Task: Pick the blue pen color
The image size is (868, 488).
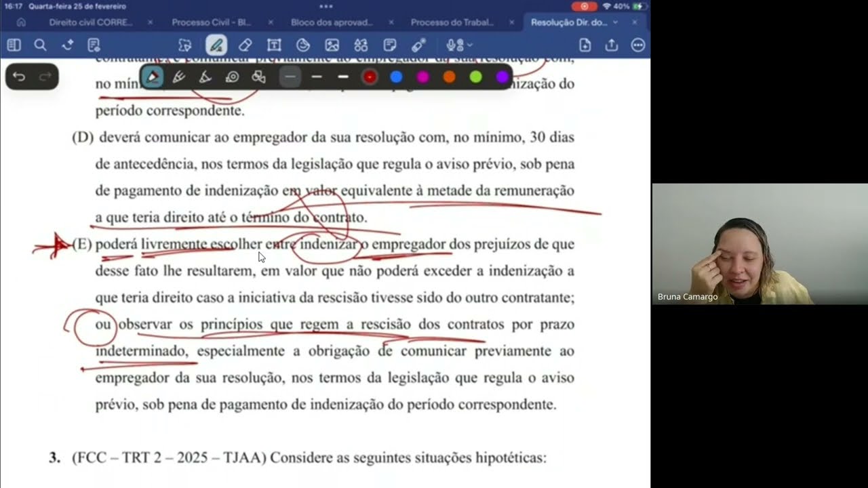Action: [396, 77]
